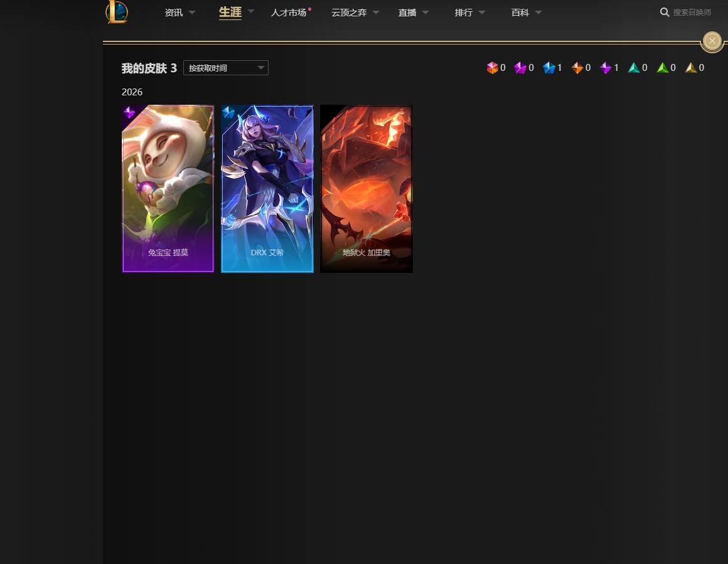Open the 生涯 navigation tab

(230, 12)
